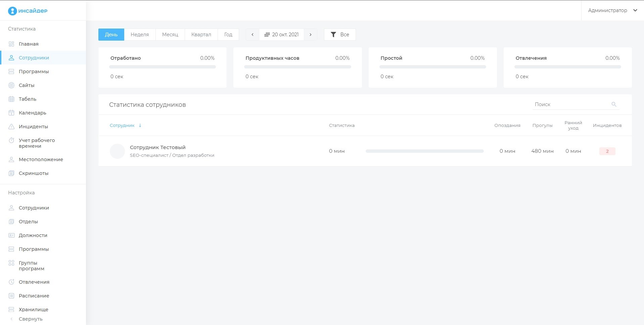
Task: Click the Хранилище storage icon
Action: pos(11,310)
